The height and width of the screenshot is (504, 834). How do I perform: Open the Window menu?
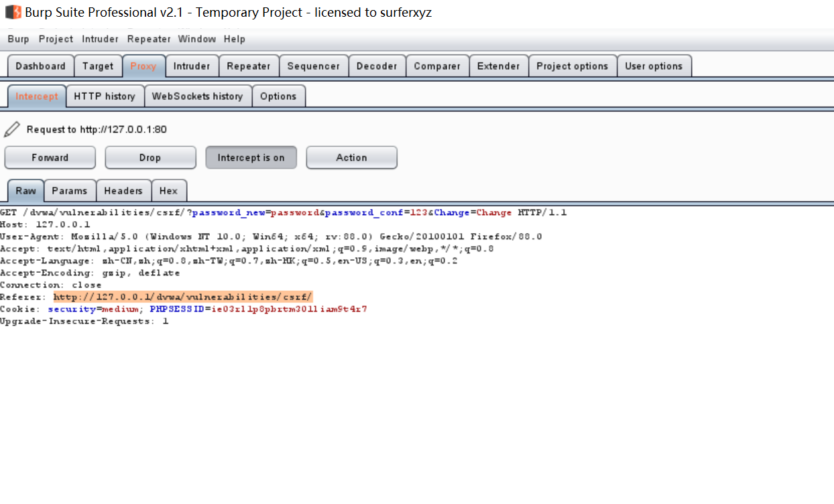point(197,39)
